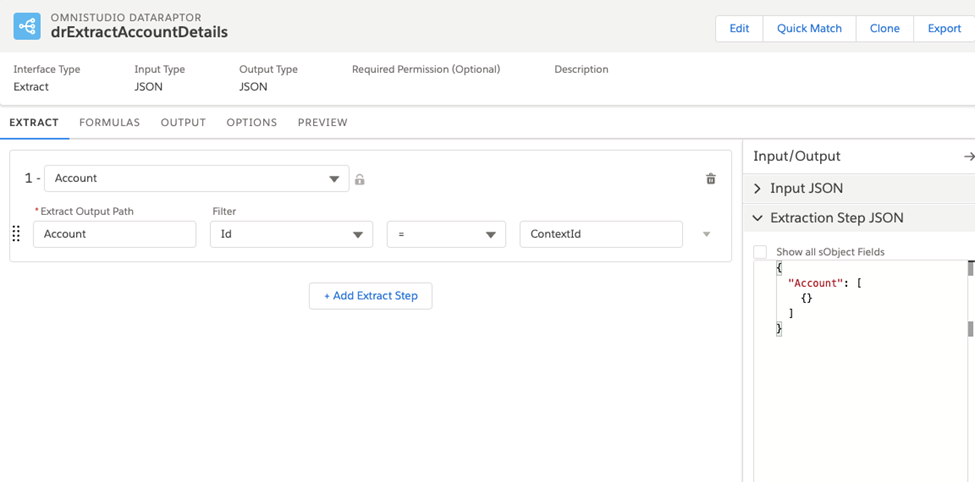This screenshot has height=482, width=975.
Task: Collapse Input/Output panel with arrow icon
Action: 968,156
